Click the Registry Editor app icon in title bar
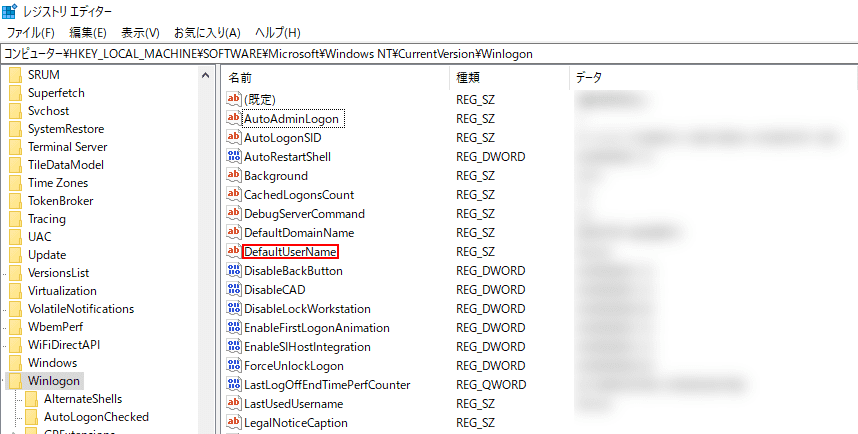The width and height of the screenshot is (858, 434). pyautogui.click(x=9, y=10)
